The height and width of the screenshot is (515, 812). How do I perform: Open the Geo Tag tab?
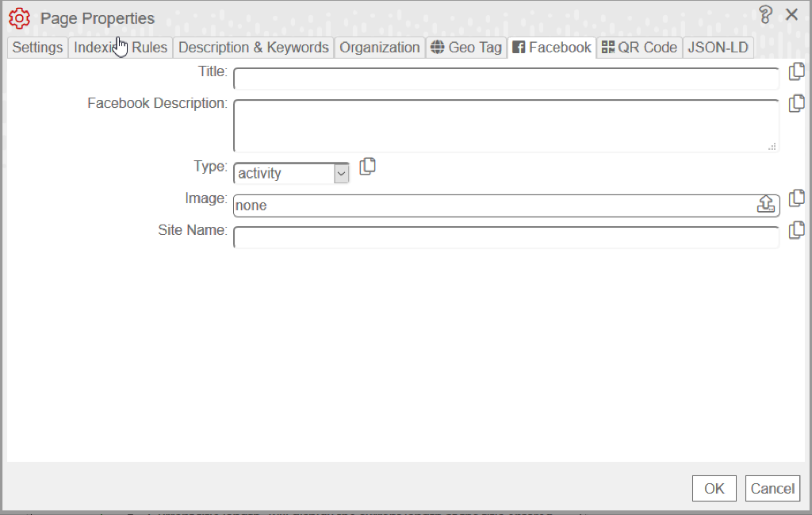(x=466, y=48)
